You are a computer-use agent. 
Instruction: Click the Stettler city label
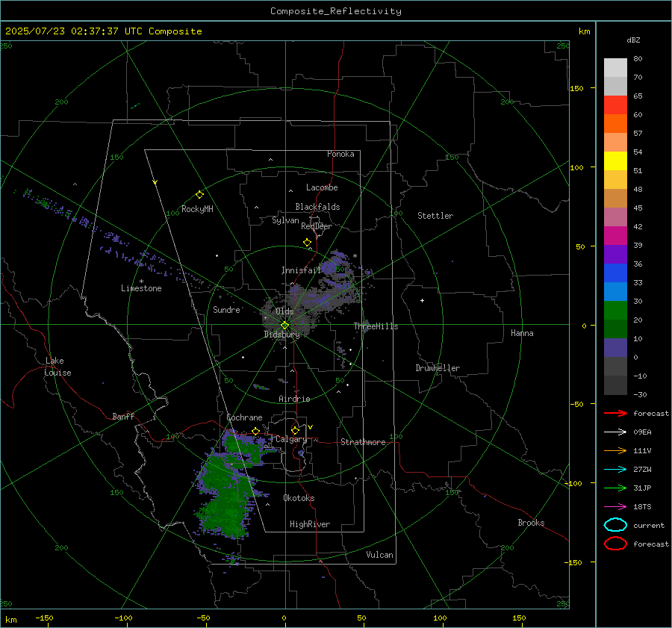[x=435, y=216]
